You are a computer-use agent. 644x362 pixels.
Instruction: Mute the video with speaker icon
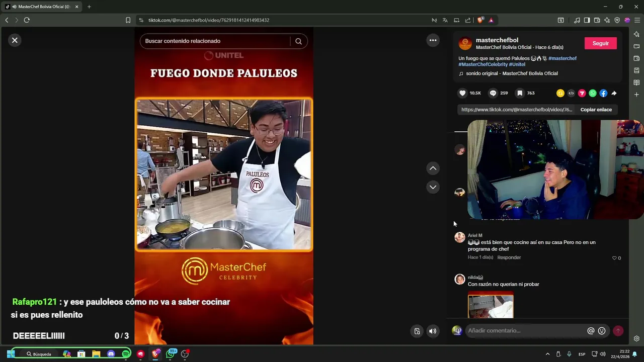pyautogui.click(x=433, y=331)
